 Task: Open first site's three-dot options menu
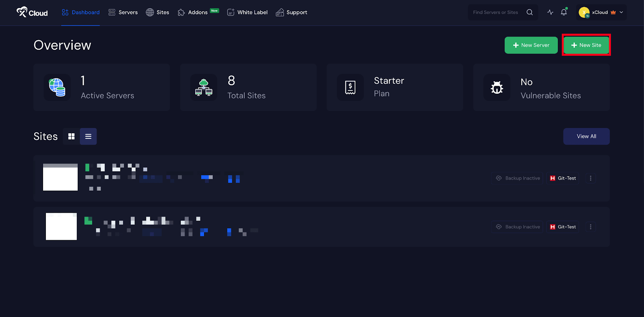pos(590,178)
